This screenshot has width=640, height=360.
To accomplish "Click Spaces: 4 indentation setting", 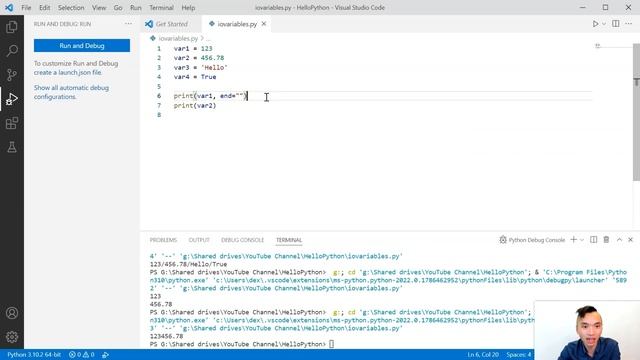I will point(519,355).
